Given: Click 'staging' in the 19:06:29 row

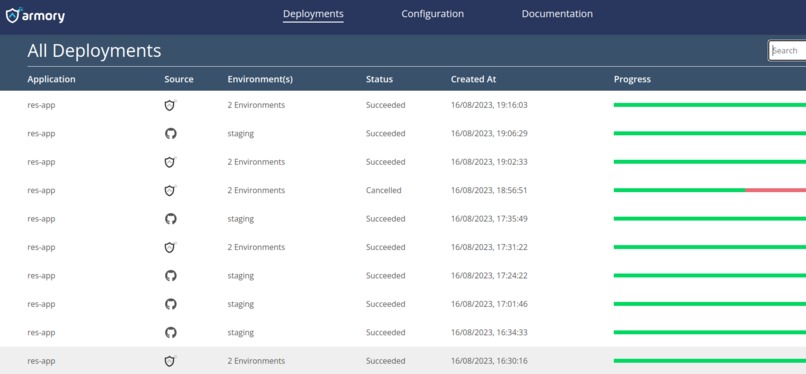Looking at the screenshot, I should pos(241,134).
